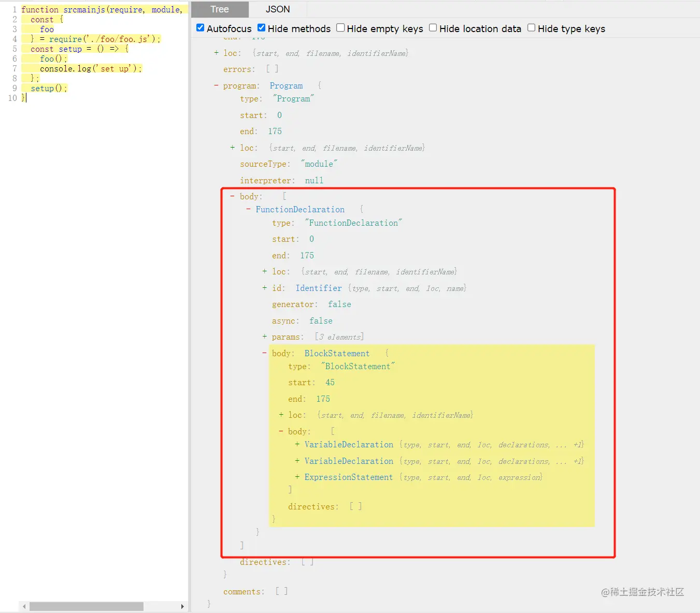Click the code editor horizontal scrollbar thumb
The image size is (700, 613).
[86, 606]
